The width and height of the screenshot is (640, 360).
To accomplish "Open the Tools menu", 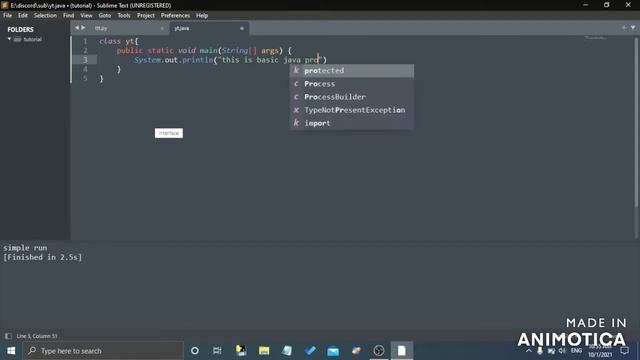I will (x=124, y=16).
